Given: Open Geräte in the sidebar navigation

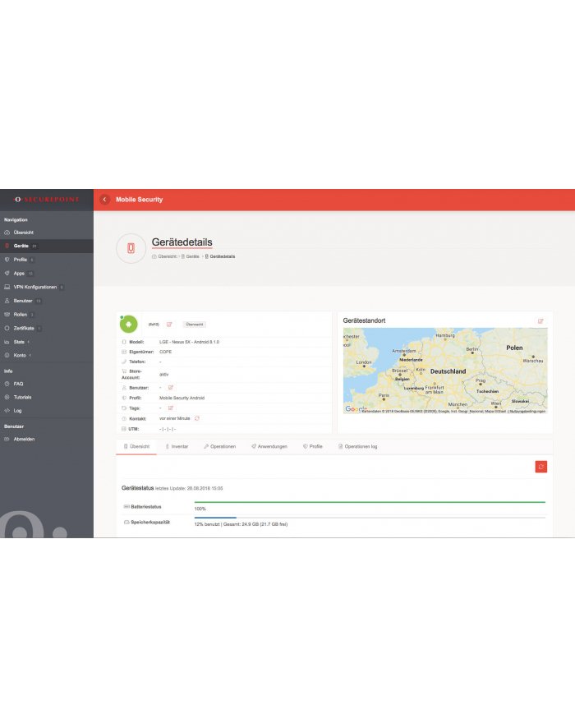Looking at the screenshot, I should (x=21, y=246).
